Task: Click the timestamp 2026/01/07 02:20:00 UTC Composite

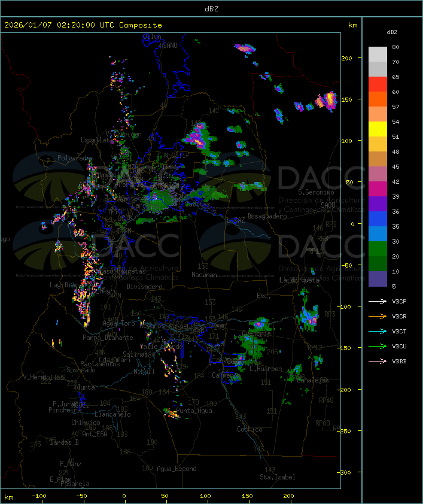Action: pyautogui.click(x=83, y=25)
